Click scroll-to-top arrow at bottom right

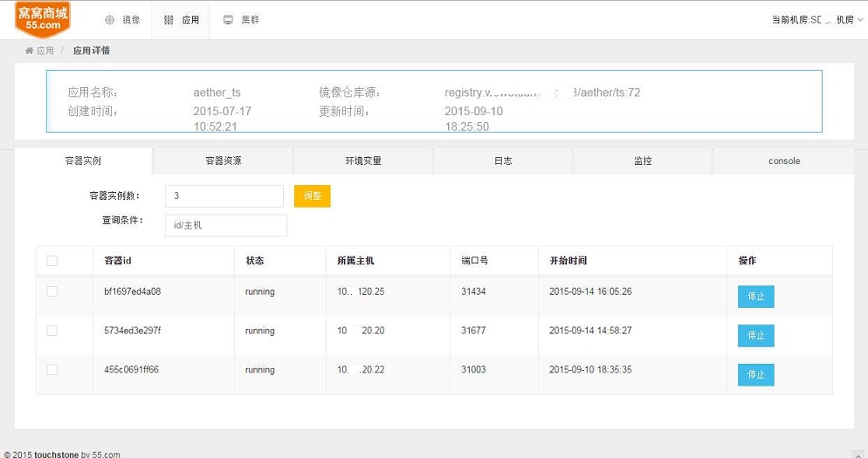point(858,455)
